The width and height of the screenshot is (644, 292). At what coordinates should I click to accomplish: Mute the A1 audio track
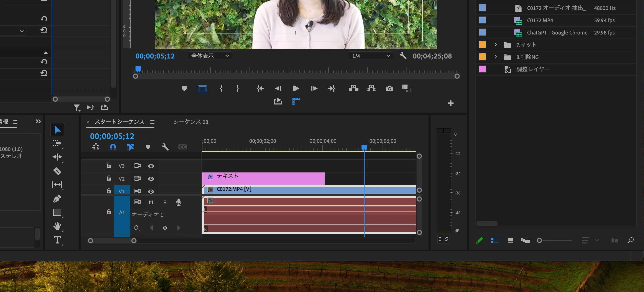pos(151,202)
